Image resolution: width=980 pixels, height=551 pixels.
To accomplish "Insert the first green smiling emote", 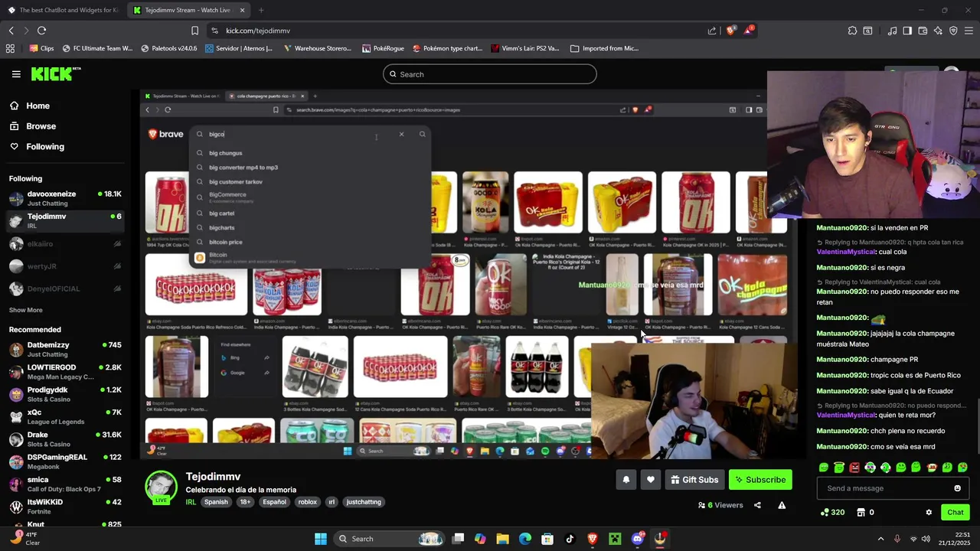I will (824, 468).
